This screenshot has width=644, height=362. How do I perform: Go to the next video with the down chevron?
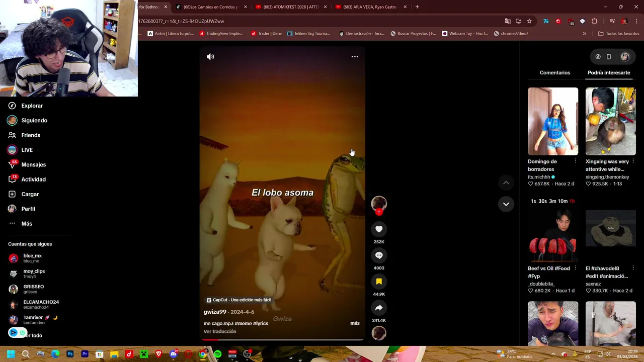[x=506, y=204]
